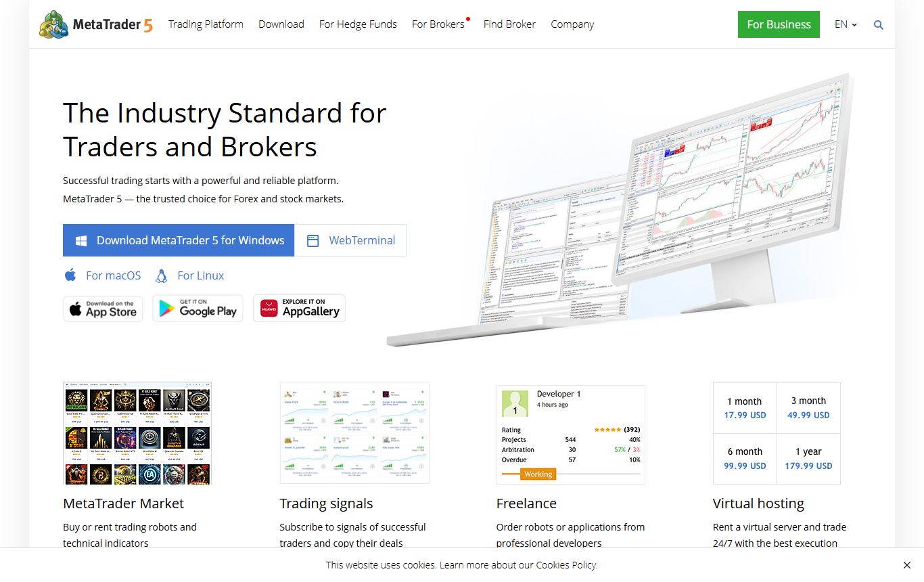Launch the WebTerminal button
Viewport: 924px width, 582px height.
(350, 240)
